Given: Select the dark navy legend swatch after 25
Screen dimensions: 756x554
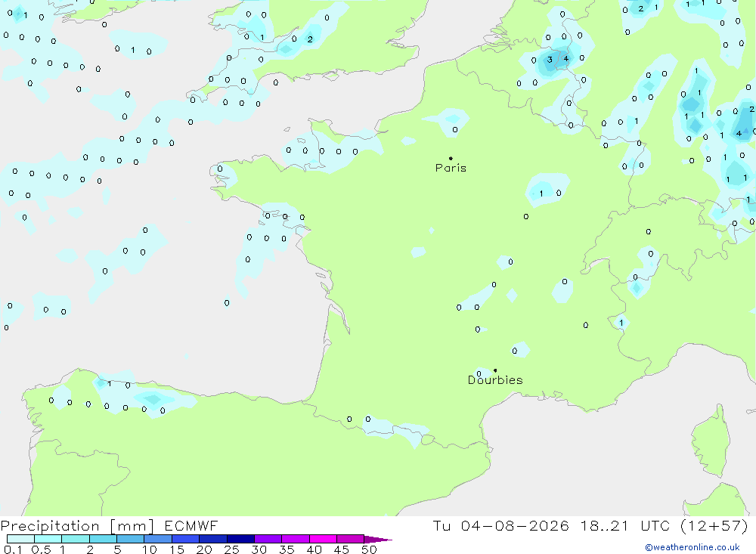Looking at the screenshot, I should coord(240,539).
